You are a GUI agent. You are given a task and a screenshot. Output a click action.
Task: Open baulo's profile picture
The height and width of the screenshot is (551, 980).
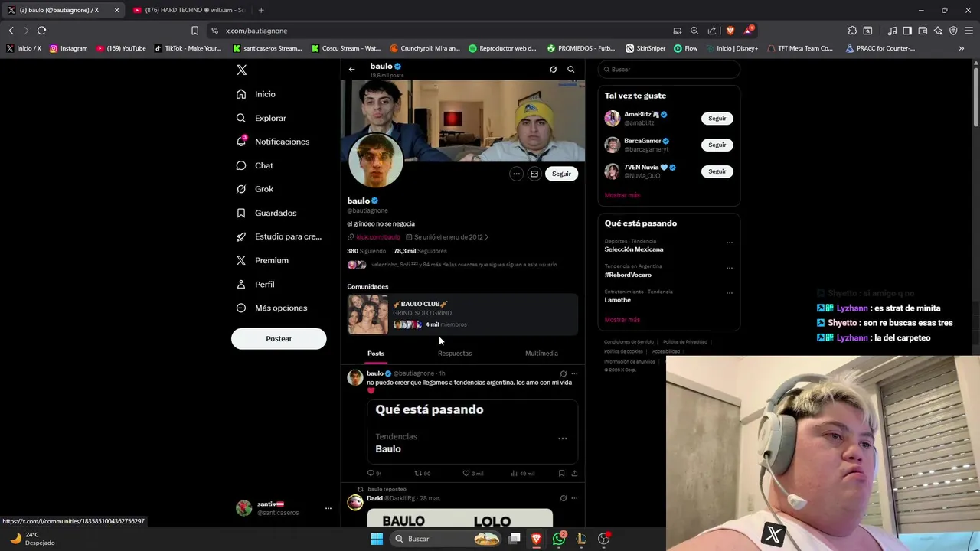[x=375, y=161]
